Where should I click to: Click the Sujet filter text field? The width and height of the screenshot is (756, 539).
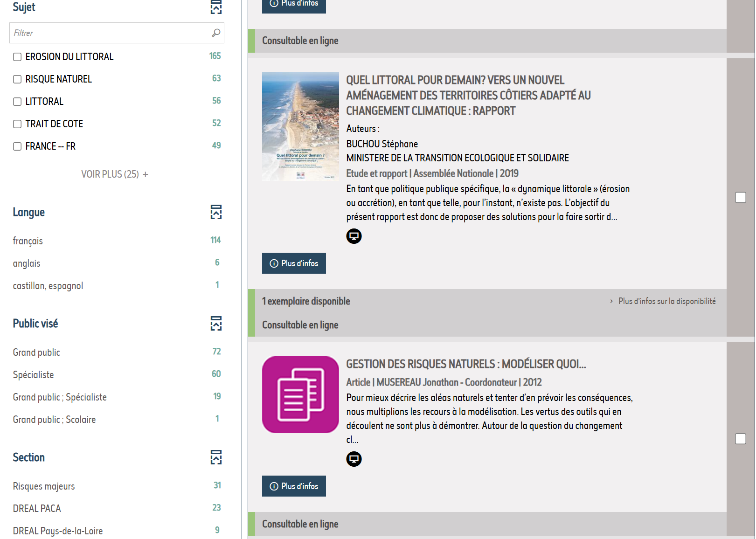point(110,33)
